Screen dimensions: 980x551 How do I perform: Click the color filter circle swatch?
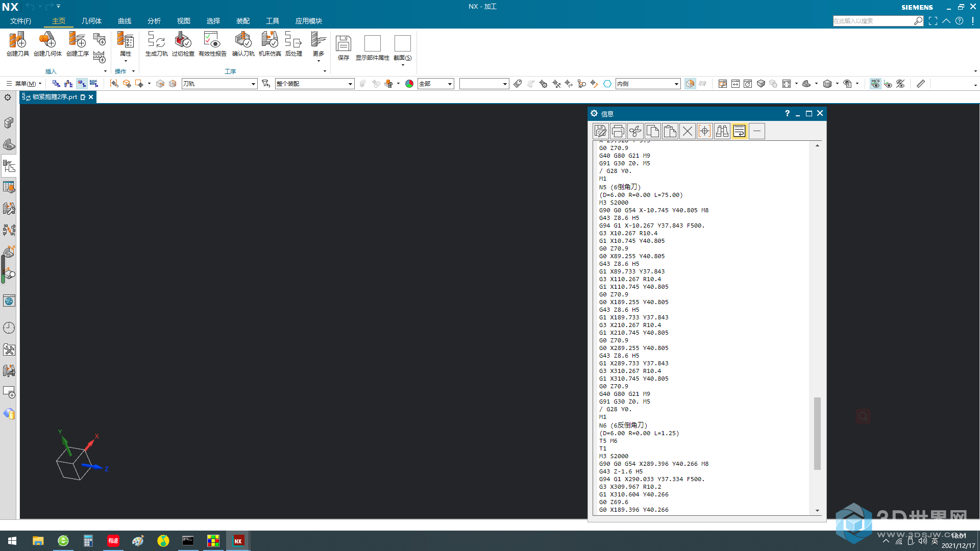pyautogui.click(x=409, y=84)
